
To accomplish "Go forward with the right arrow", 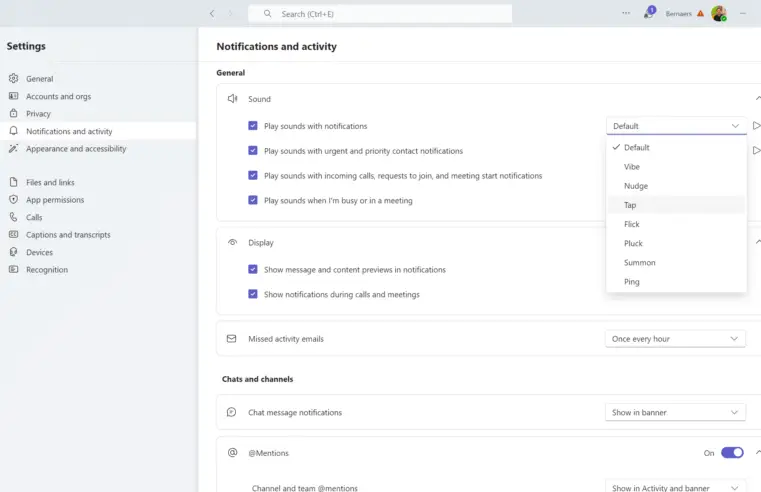I will pyautogui.click(x=231, y=14).
